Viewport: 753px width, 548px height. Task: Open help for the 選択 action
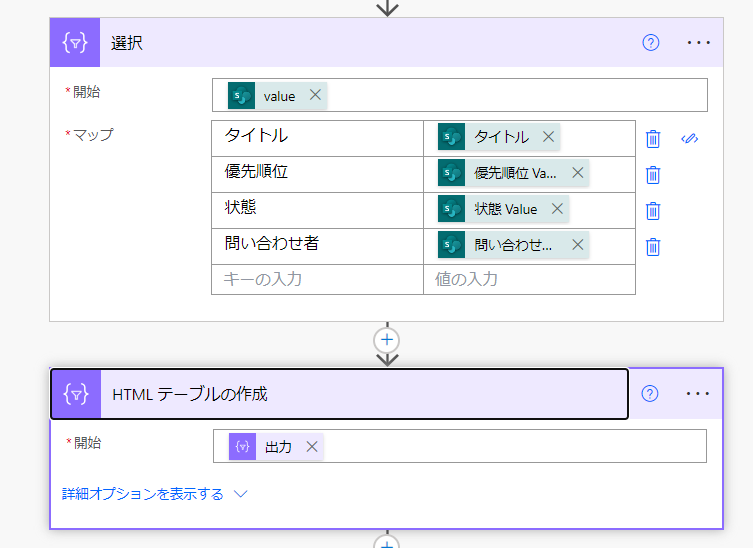[x=651, y=43]
